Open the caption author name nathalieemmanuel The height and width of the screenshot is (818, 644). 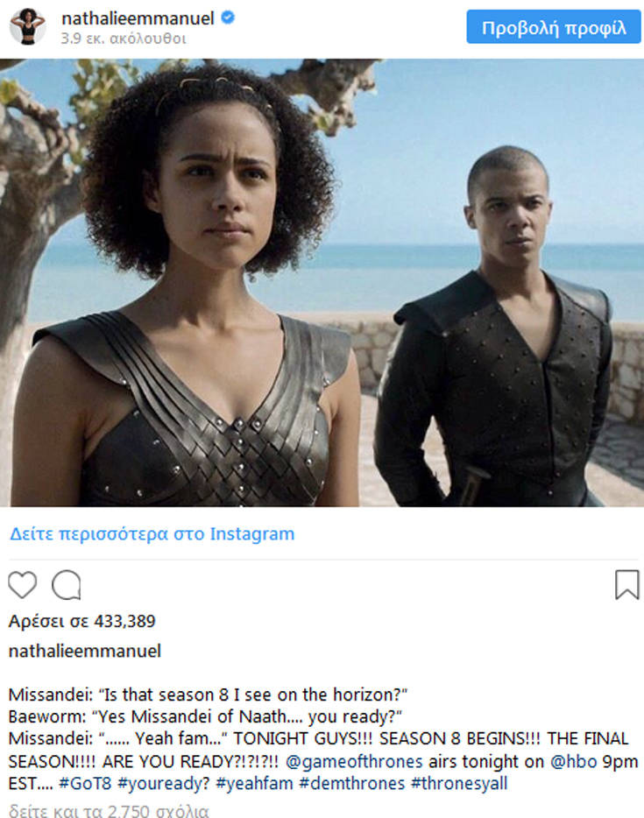click(84, 651)
